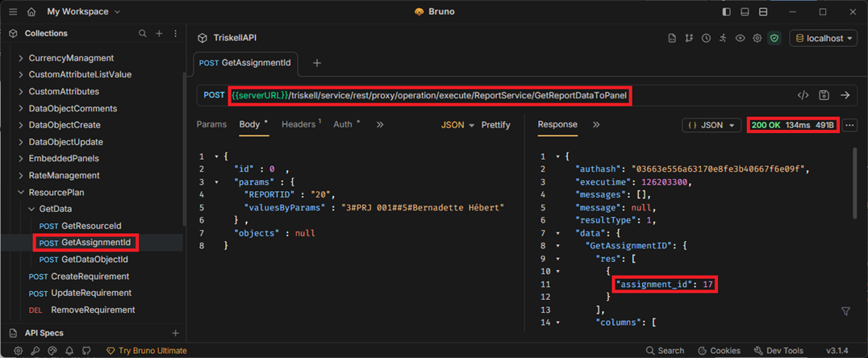Open the response JSON format dropdown
This screenshot has height=358, width=868.
tap(712, 125)
